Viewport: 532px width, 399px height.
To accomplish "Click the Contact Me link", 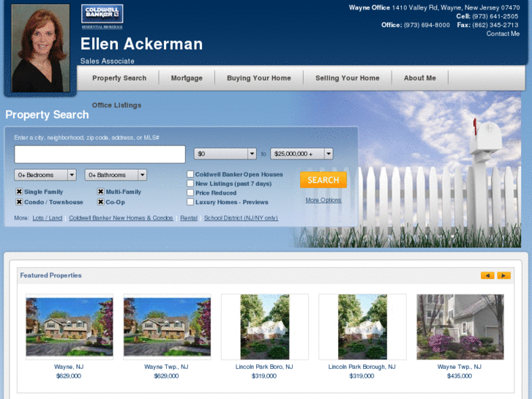I will pos(503,34).
